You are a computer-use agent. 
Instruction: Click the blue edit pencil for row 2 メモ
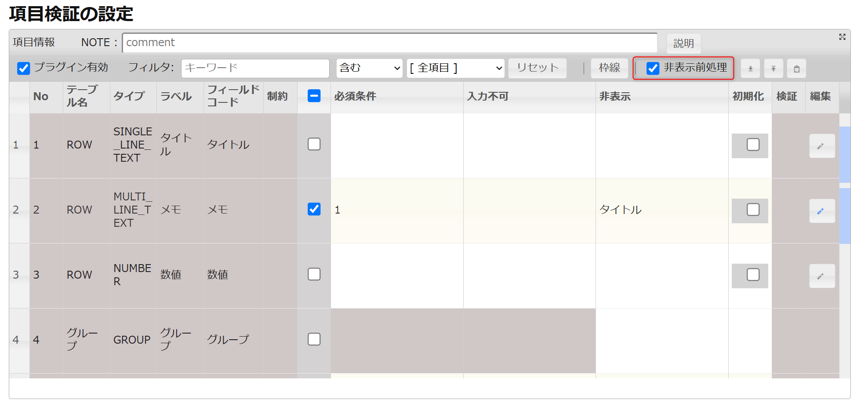(822, 211)
